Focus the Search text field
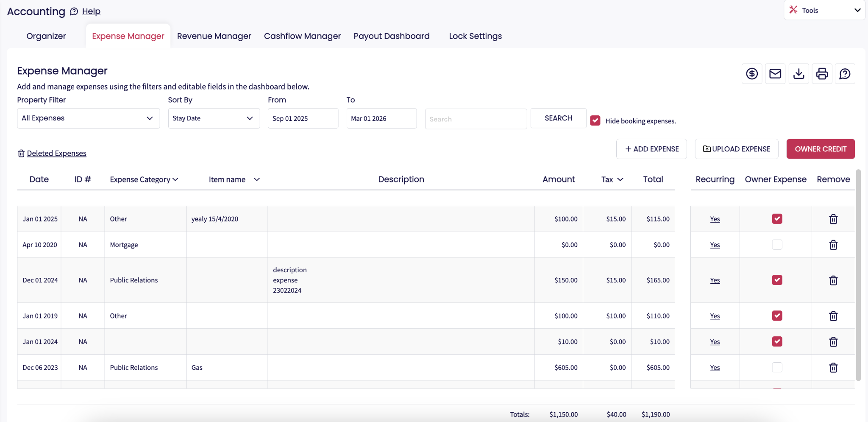This screenshot has height=422, width=868. tap(476, 119)
